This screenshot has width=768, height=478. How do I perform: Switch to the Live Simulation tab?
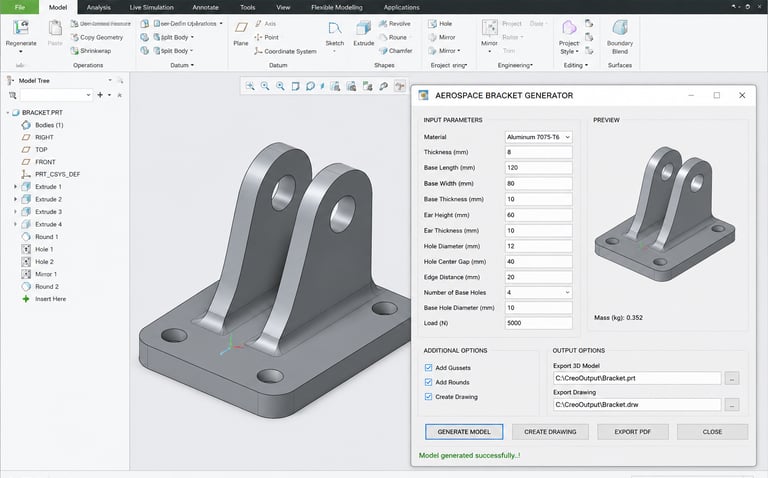point(151,7)
